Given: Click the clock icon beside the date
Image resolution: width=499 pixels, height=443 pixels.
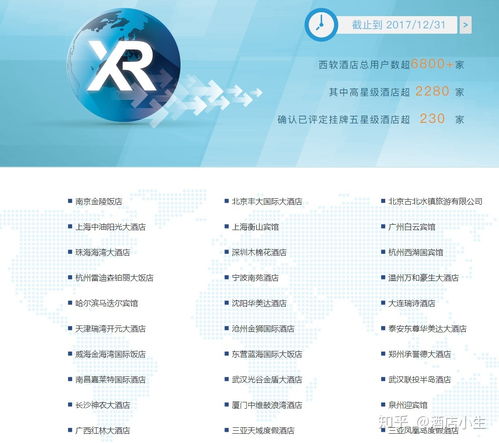Looking at the screenshot, I should point(321,25).
